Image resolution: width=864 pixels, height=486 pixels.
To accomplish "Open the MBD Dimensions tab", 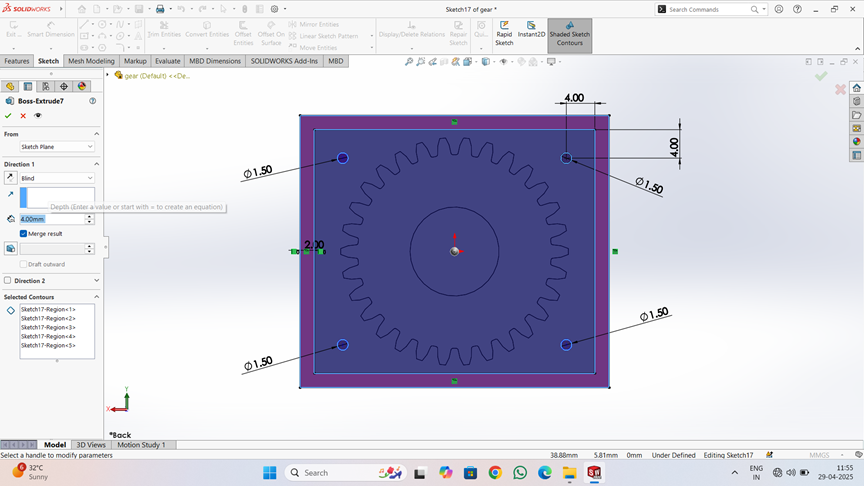I will (x=215, y=61).
